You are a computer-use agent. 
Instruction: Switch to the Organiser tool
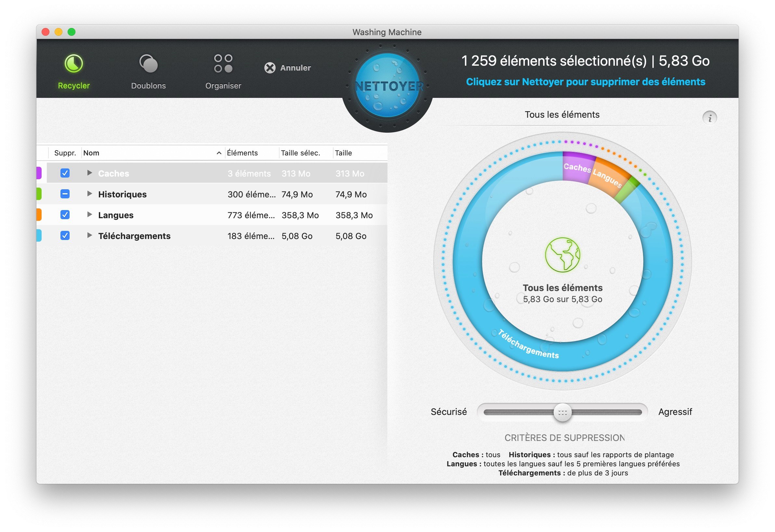pyautogui.click(x=223, y=68)
